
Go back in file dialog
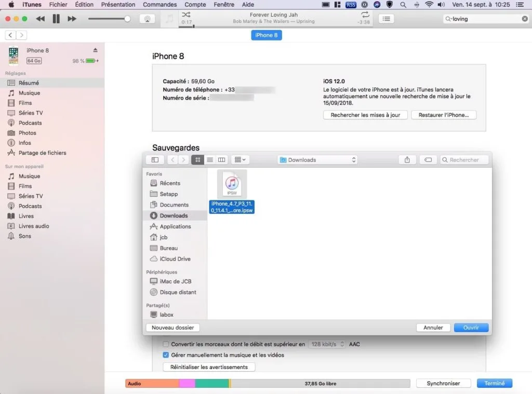[x=172, y=160]
